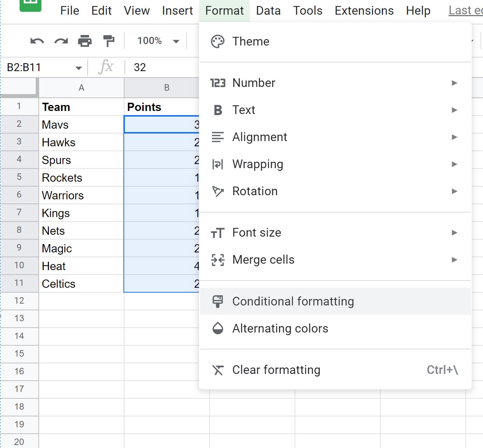
Task: Click the select-all corner box
Action: coord(19,87)
